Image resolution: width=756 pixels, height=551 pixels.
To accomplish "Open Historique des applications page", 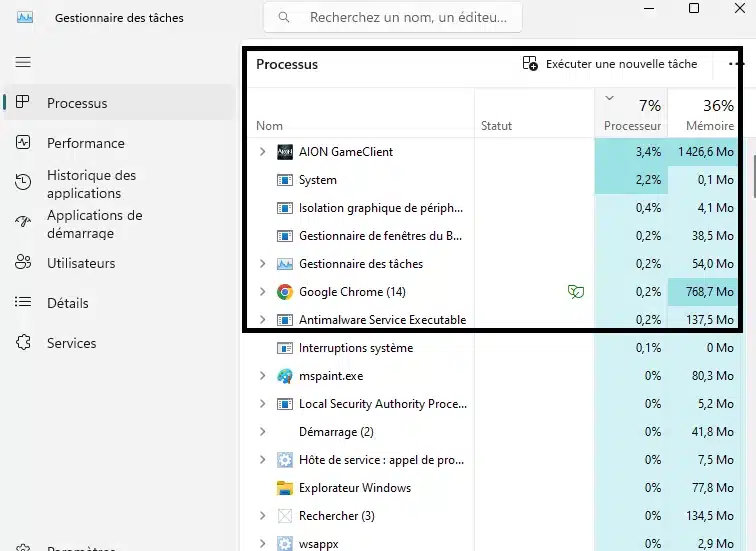I will pyautogui.click(x=119, y=184).
